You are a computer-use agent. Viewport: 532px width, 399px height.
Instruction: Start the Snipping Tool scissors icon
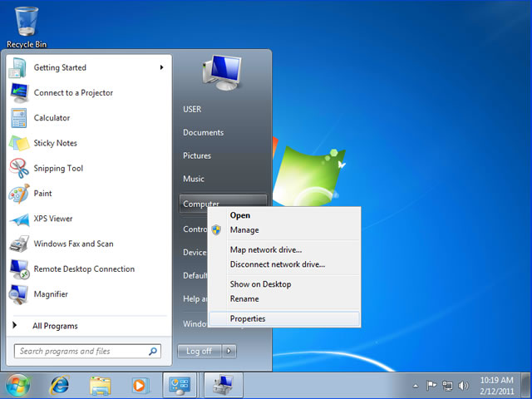tap(19, 168)
